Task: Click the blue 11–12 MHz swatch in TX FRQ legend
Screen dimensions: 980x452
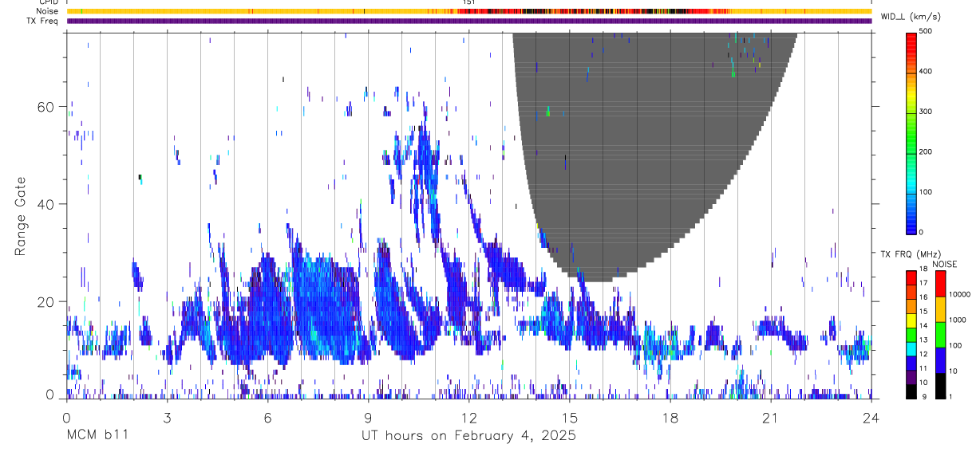Action: point(911,364)
